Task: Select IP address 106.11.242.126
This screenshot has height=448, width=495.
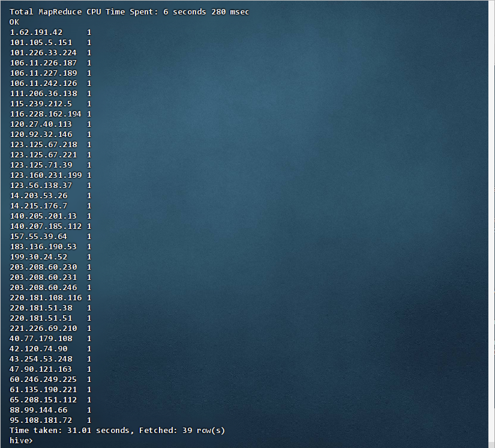Action: coord(44,83)
